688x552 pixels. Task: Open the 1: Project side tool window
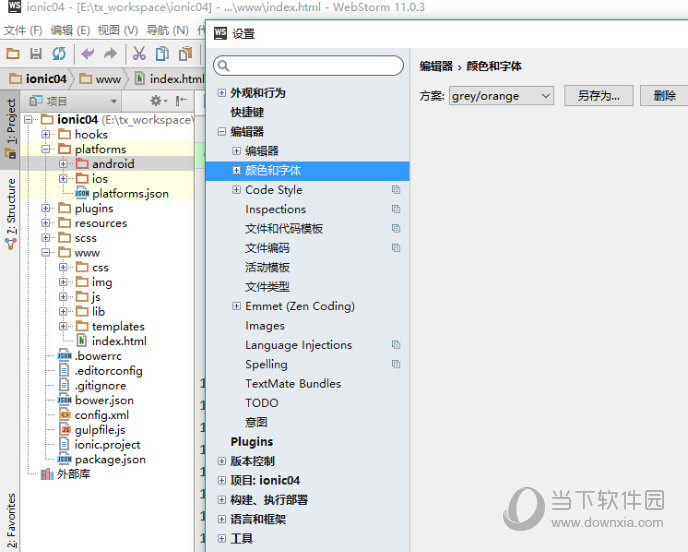coord(11,129)
